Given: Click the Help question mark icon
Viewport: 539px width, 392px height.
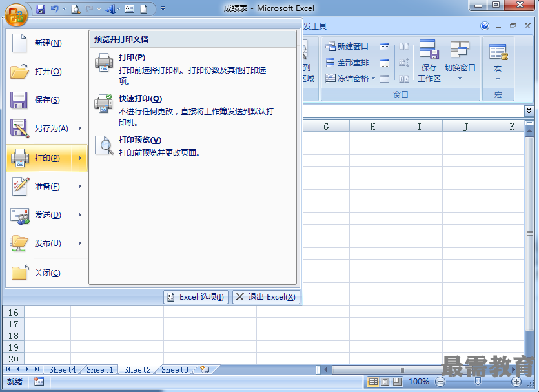Looking at the screenshot, I should (485, 26).
